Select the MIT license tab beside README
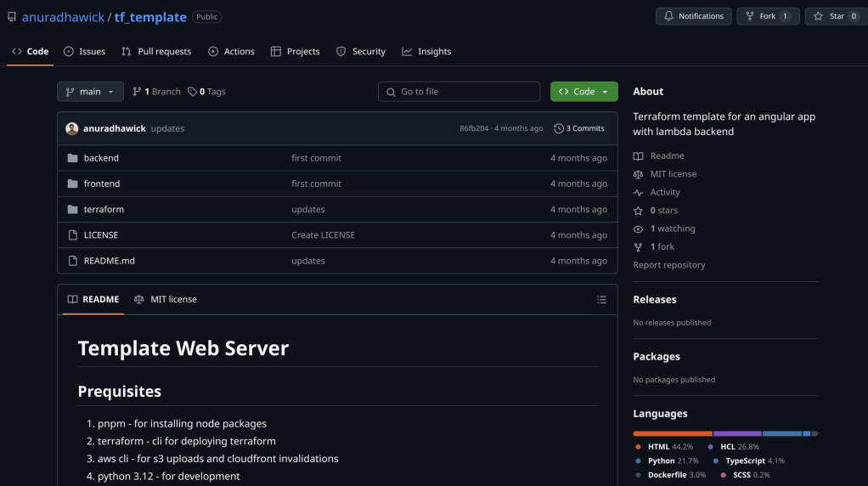This screenshot has width=868, height=486. (x=166, y=299)
